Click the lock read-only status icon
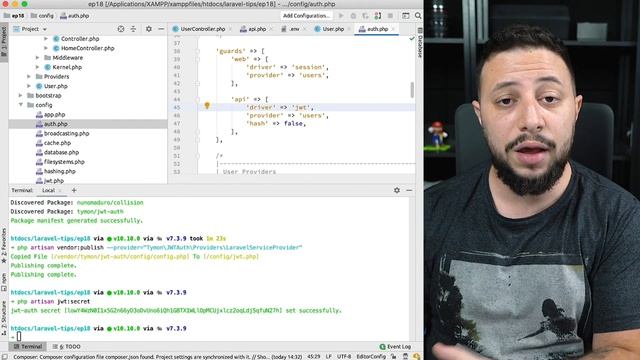The height and width of the screenshot is (360, 640). (x=393, y=356)
